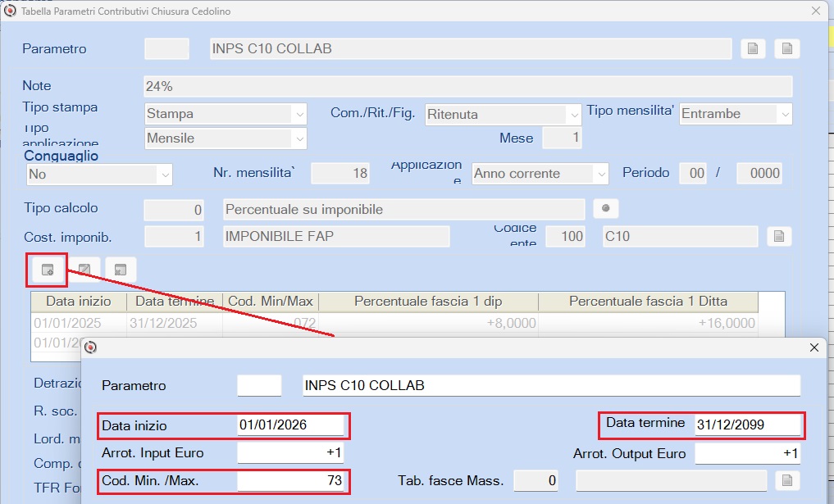Click the delete row icon above table
Screen dimensions: 834x504
coord(121,270)
